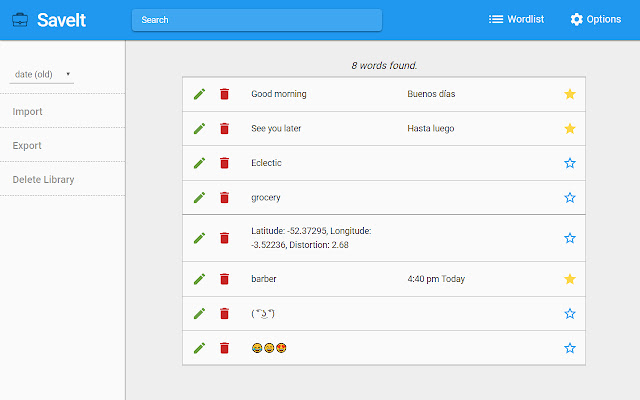The image size is (640, 400).
Task: Click the '8 words found.' text
Action: pyautogui.click(x=384, y=65)
